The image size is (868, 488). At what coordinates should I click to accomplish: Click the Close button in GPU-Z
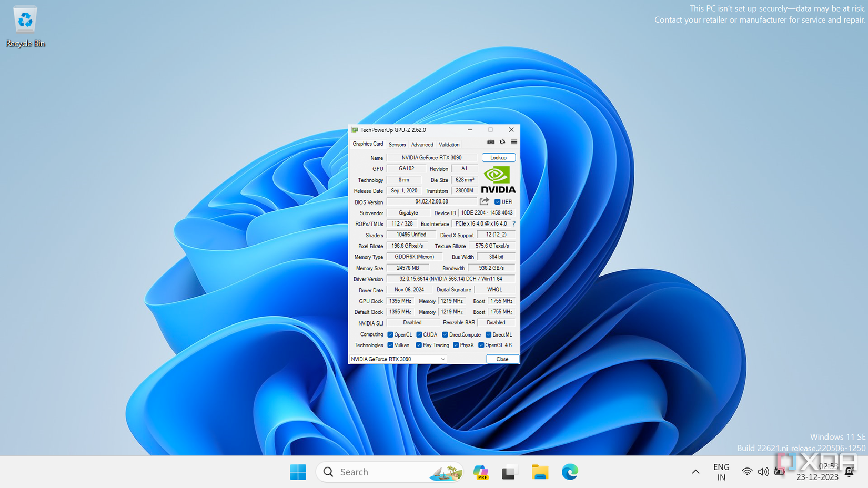coord(502,359)
